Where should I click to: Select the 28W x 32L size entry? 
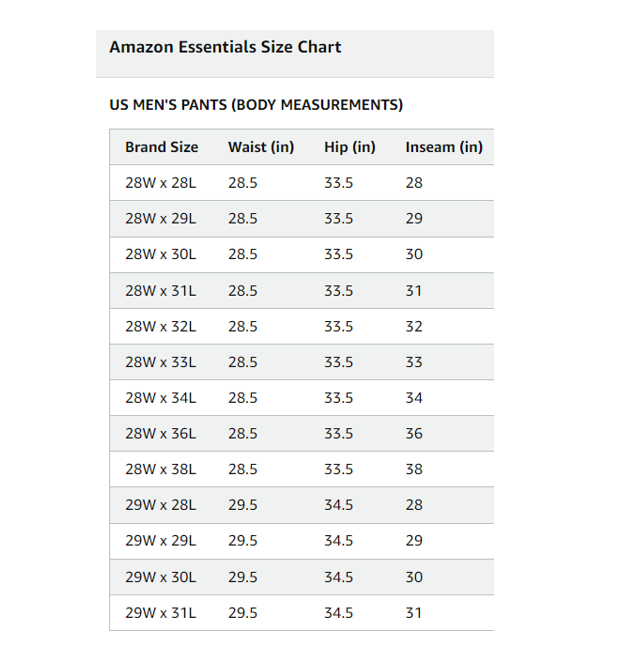[160, 326]
